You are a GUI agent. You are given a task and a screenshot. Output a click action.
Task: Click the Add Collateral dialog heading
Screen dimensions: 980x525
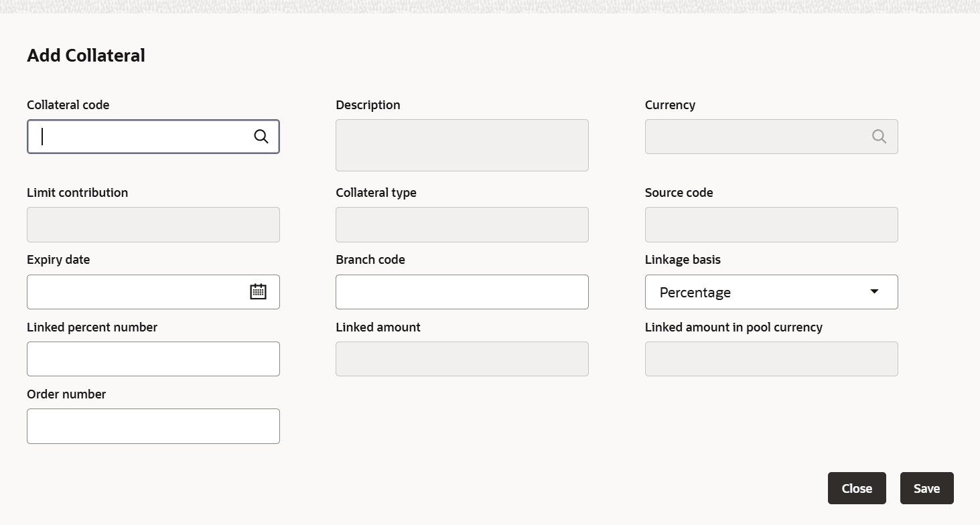point(86,56)
